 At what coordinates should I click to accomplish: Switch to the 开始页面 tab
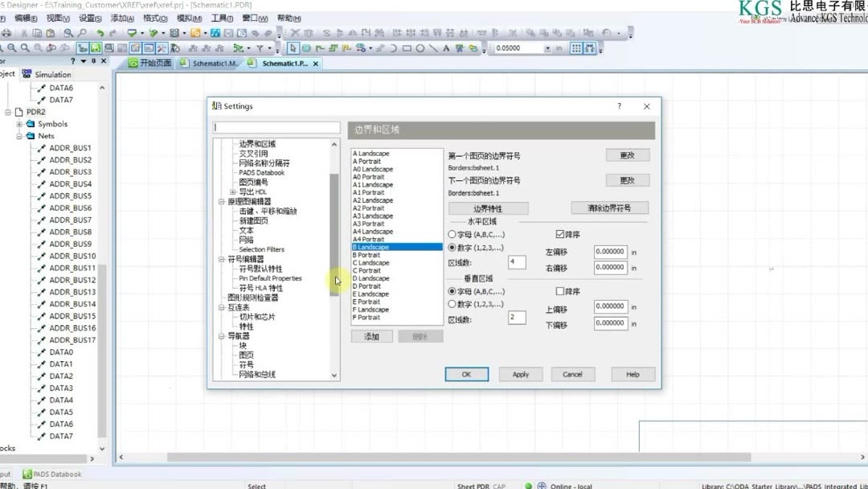[154, 61]
